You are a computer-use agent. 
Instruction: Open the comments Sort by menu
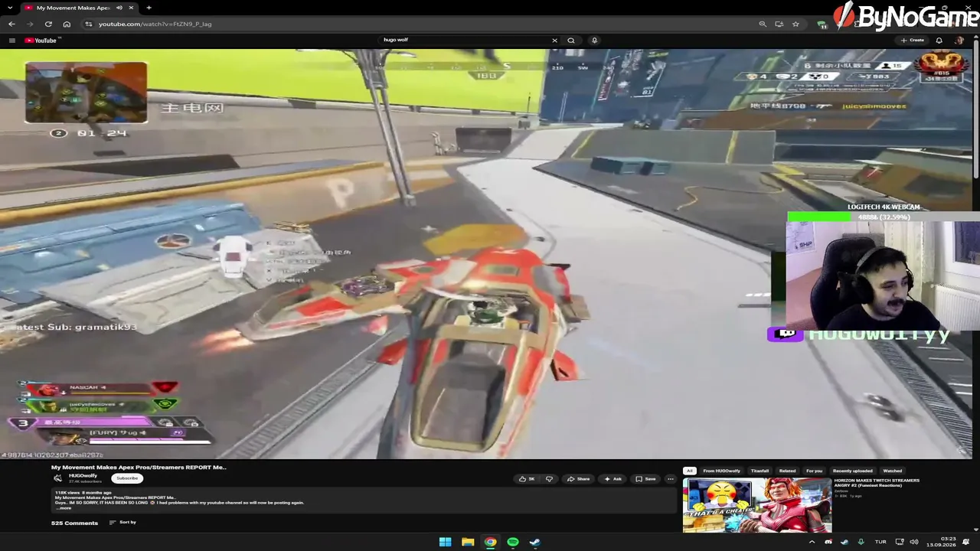pos(122,523)
